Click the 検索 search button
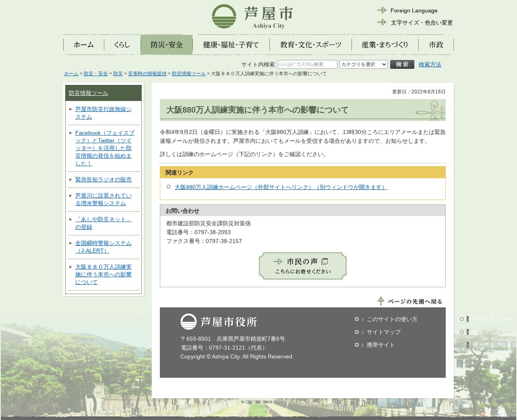This screenshot has width=517, height=420. tap(402, 64)
